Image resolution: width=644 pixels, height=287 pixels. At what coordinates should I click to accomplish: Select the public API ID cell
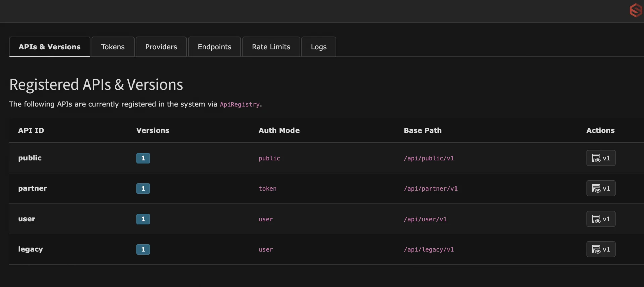(x=30, y=158)
